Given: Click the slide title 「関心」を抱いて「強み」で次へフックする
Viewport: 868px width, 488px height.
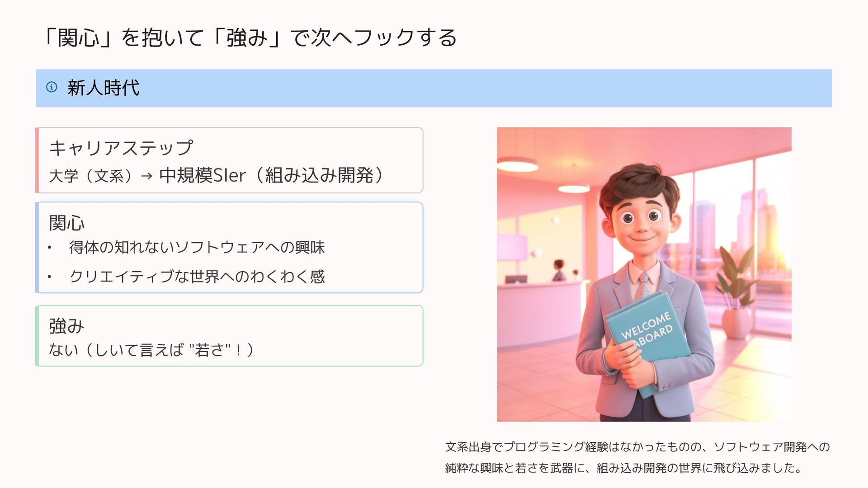Looking at the screenshot, I should pos(249,37).
